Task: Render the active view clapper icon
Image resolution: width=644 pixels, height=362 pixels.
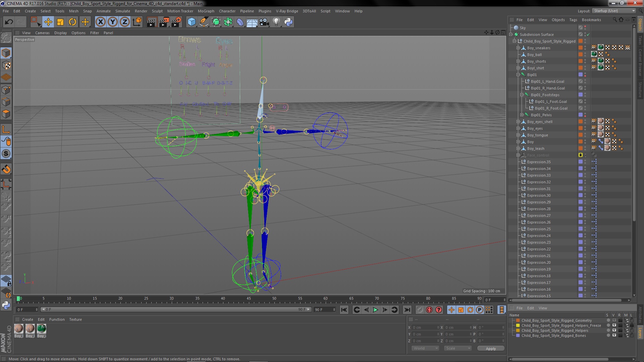Action: 151,22
